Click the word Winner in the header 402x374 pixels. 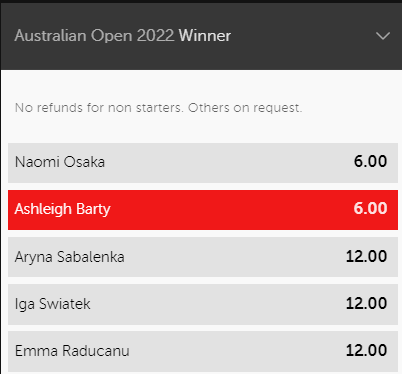205,36
